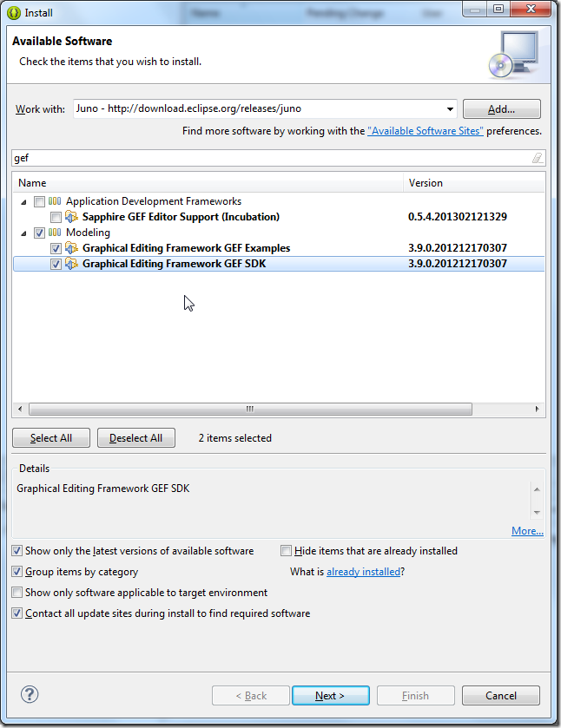Click the GEF SDK feature icon
This screenshot has width=561, height=728.
pos(71,264)
